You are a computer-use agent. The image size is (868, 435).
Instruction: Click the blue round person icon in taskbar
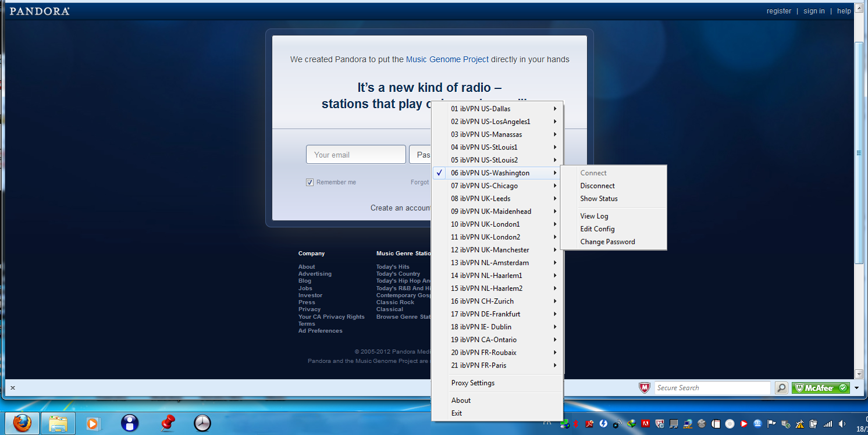pos(130,423)
